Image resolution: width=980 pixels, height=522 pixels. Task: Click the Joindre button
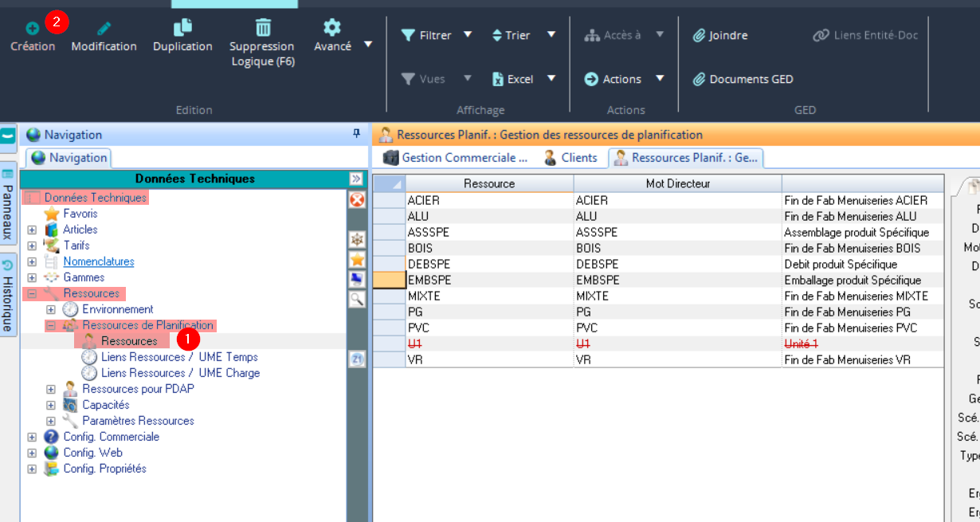[x=720, y=35]
